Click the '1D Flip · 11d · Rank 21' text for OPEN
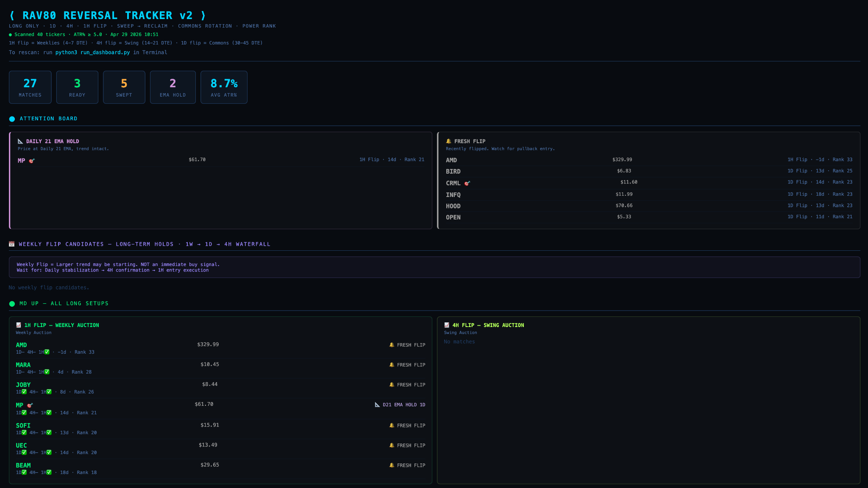Image resolution: width=868 pixels, height=488 pixels. coord(820,216)
